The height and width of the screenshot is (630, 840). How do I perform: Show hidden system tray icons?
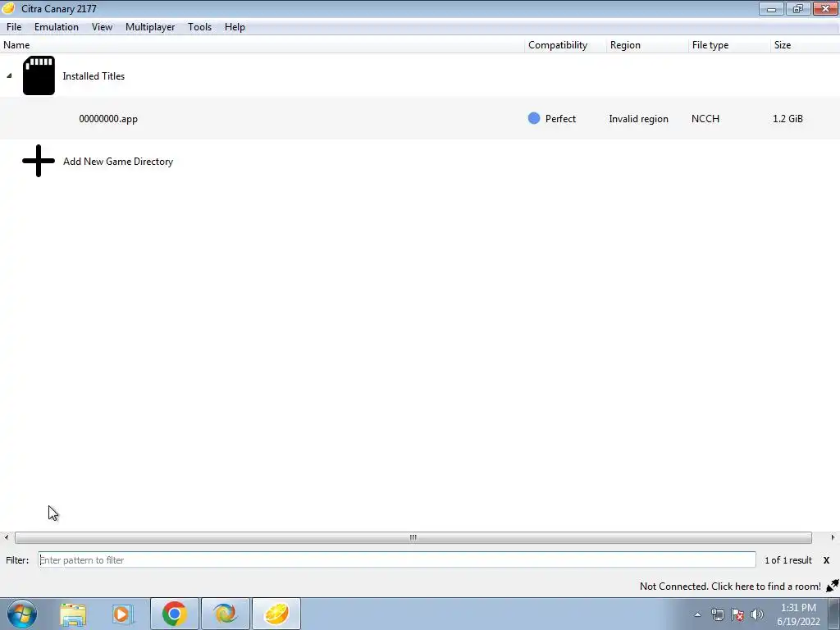tap(697, 614)
